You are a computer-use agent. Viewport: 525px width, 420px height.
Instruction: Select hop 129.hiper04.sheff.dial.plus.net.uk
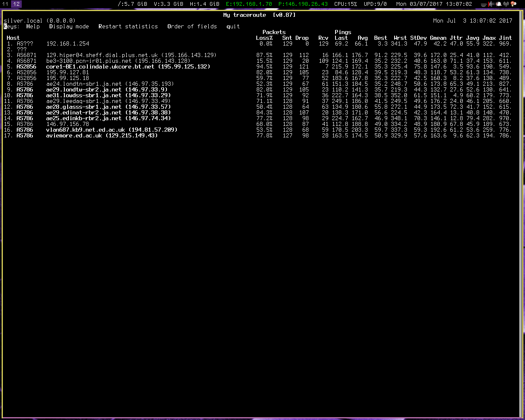tap(131, 55)
